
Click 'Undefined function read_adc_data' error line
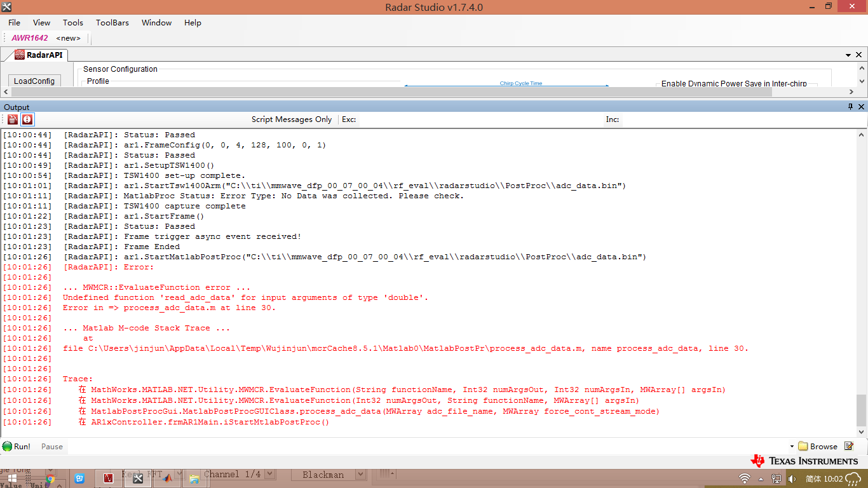[x=245, y=297]
